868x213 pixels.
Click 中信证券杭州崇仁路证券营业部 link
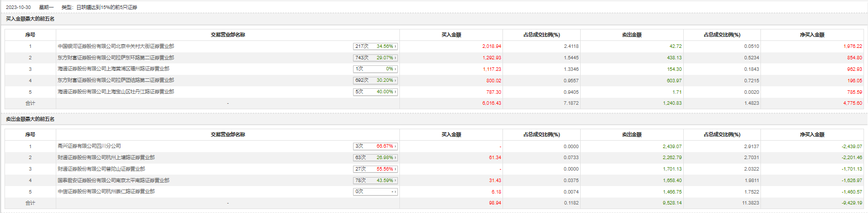coord(106,192)
